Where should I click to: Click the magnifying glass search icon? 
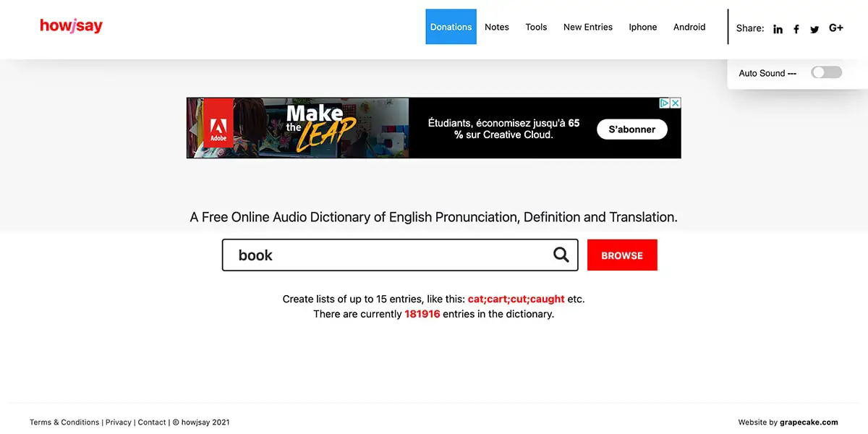pyautogui.click(x=561, y=255)
